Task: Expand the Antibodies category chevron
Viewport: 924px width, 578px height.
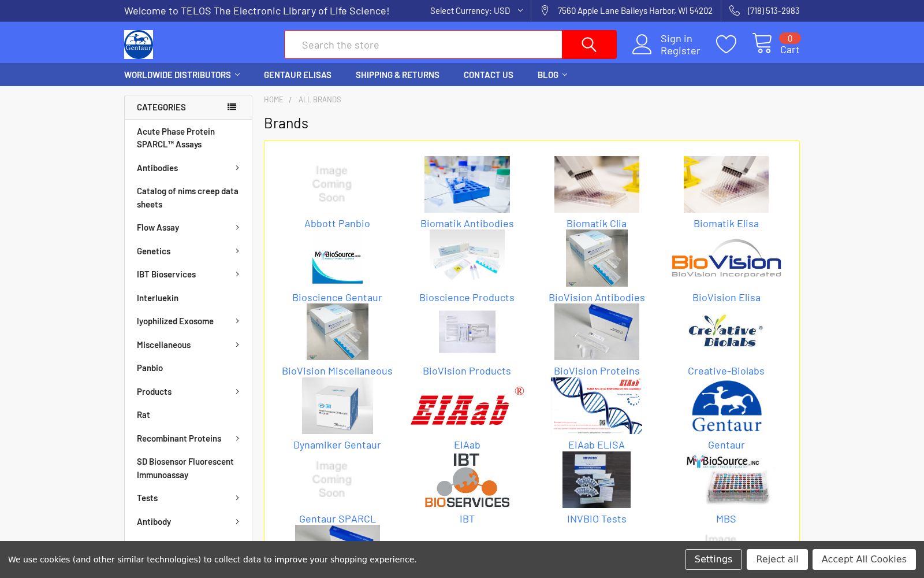Action: point(237,168)
